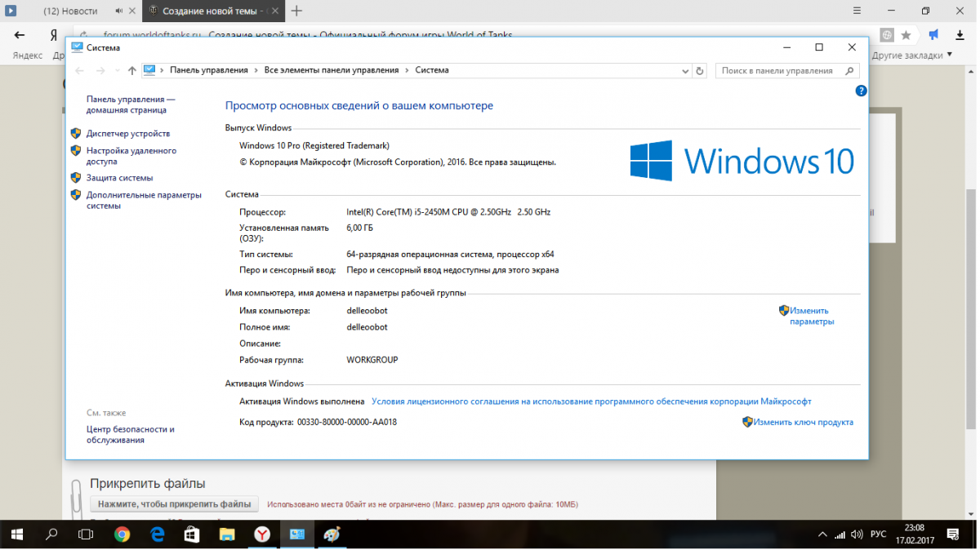Click the workgroup value 'WORKGROUP'
The image size is (980, 550).
click(372, 360)
